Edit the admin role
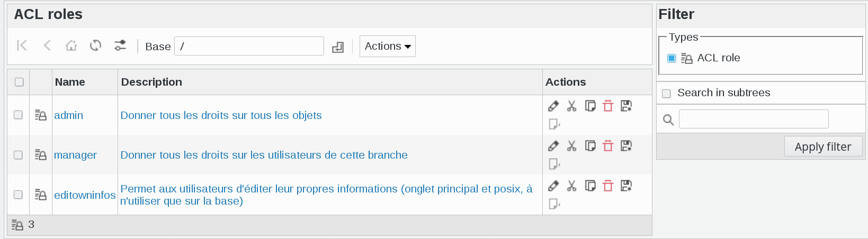Screen dimensions: 868x239 (553, 106)
